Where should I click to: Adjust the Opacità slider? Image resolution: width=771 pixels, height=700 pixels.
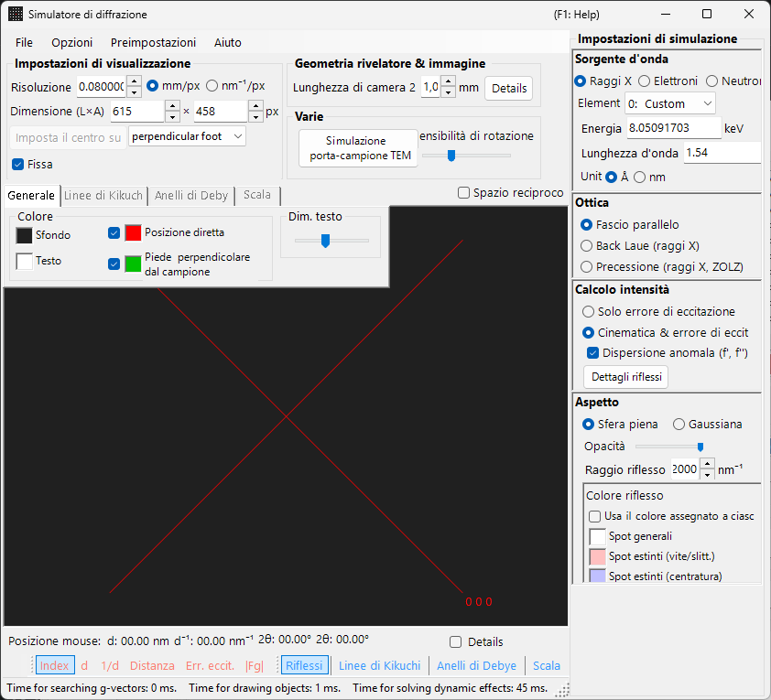click(x=669, y=447)
